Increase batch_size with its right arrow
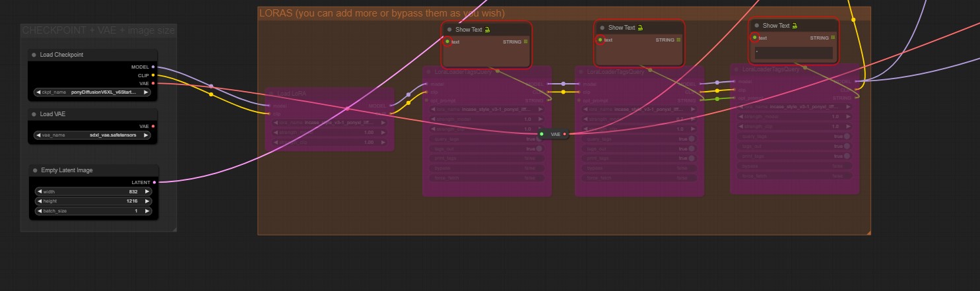The width and height of the screenshot is (980, 291). (x=147, y=210)
